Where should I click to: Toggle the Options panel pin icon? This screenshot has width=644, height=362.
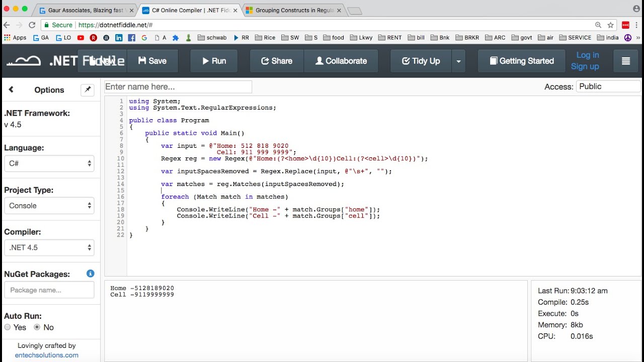pyautogui.click(x=88, y=89)
